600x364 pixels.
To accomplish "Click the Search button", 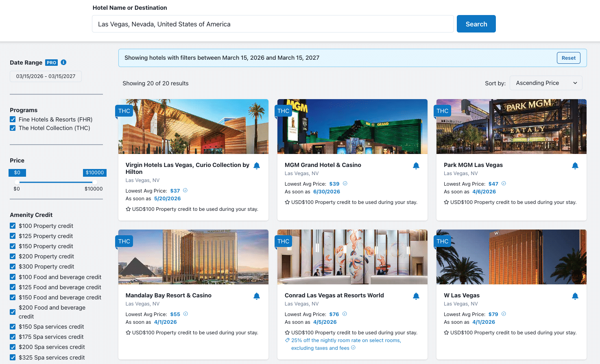I will tap(476, 24).
